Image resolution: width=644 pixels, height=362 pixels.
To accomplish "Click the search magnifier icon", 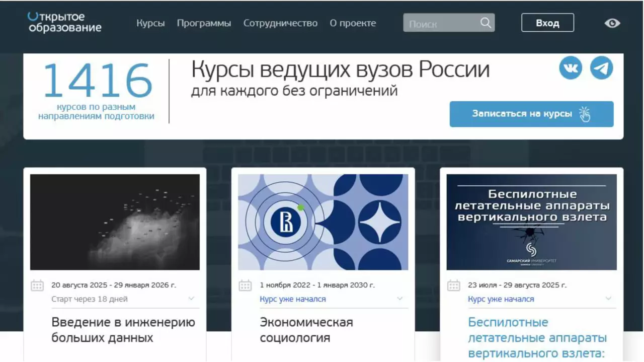I will (x=485, y=23).
